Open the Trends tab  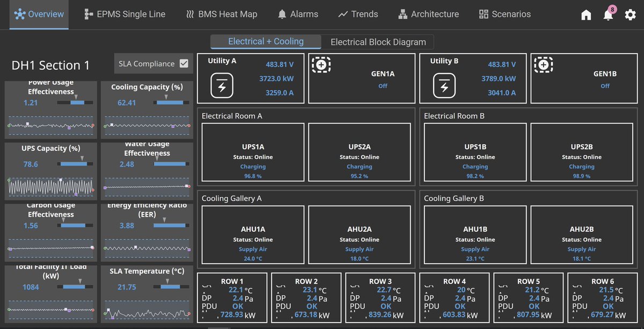click(358, 14)
